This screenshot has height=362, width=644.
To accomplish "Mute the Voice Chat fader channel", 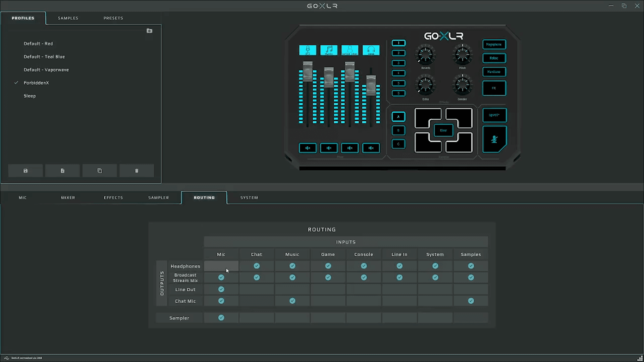I will (x=350, y=148).
